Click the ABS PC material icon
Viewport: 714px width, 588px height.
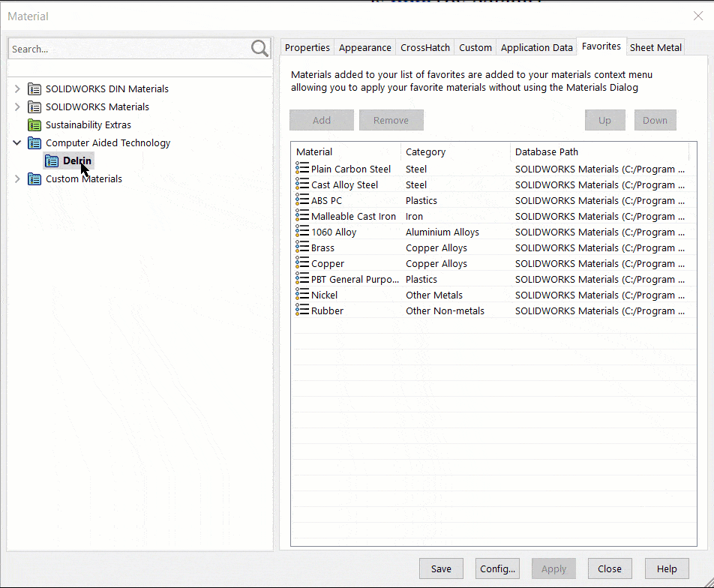tap(302, 199)
